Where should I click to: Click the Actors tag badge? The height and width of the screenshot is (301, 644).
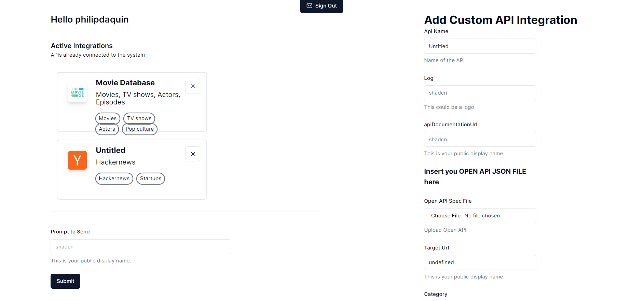107,129
